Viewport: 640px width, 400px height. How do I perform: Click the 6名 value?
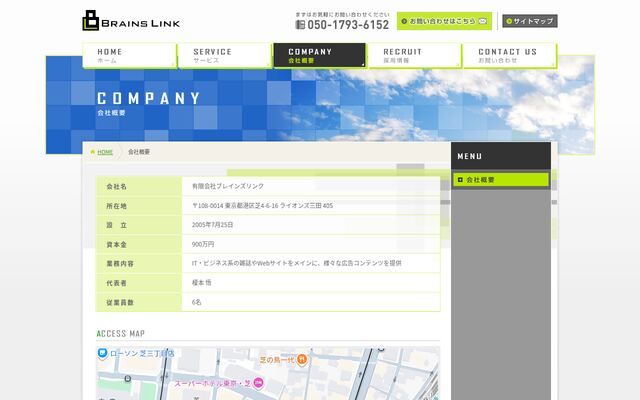(x=196, y=302)
